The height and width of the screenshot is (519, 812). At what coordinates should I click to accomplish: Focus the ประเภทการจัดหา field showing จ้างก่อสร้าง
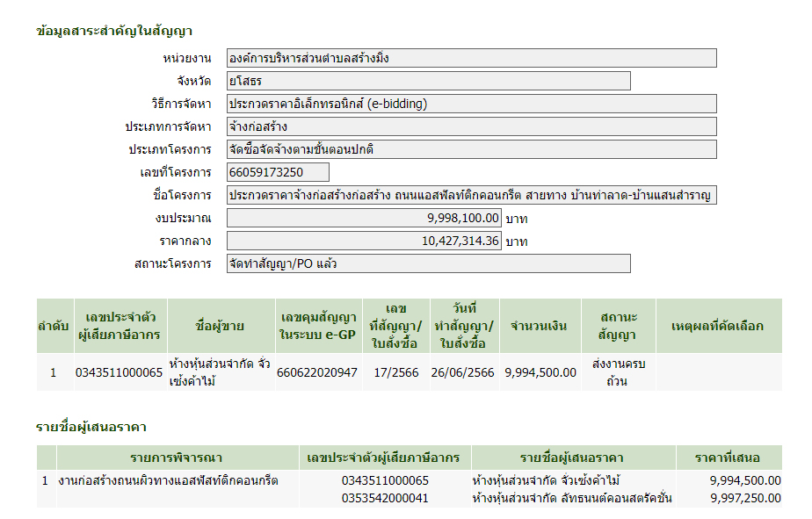[x=471, y=126]
